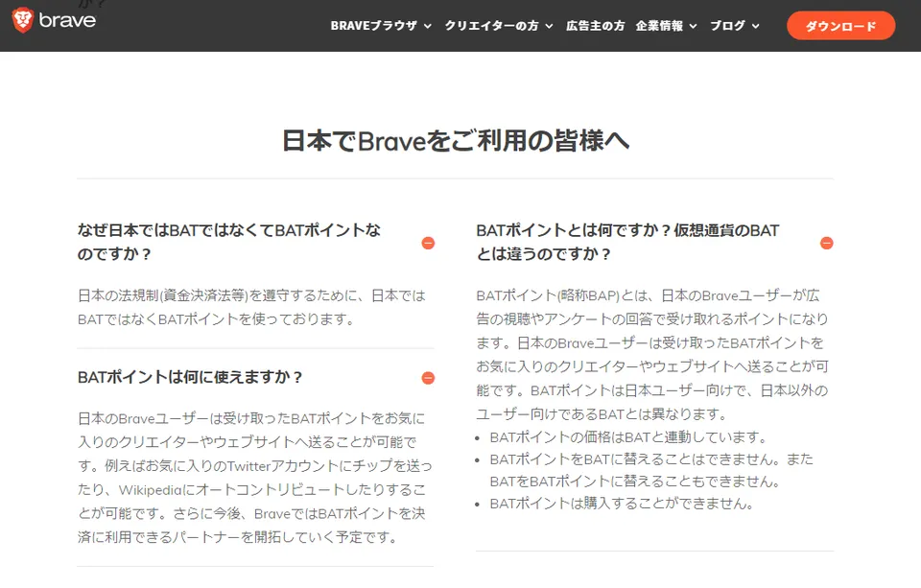The width and height of the screenshot is (921, 588).
Task: Collapse BATポイントは何に使えますか with minus icon
Action: (x=428, y=378)
